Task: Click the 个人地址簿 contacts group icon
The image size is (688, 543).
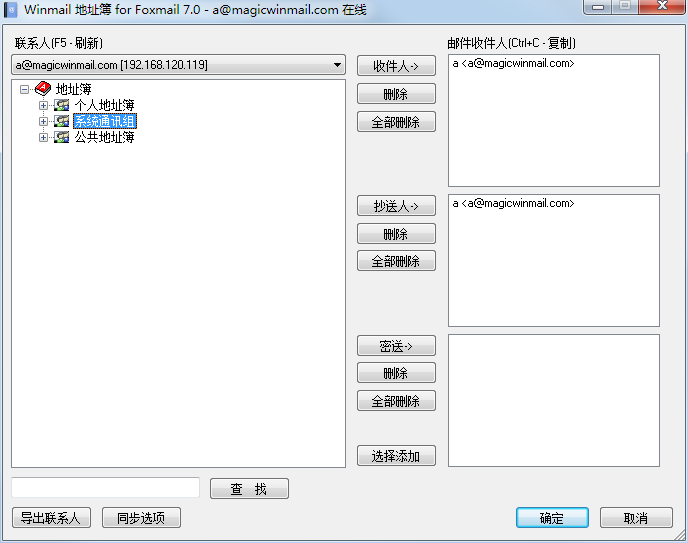Action: point(61,105)
